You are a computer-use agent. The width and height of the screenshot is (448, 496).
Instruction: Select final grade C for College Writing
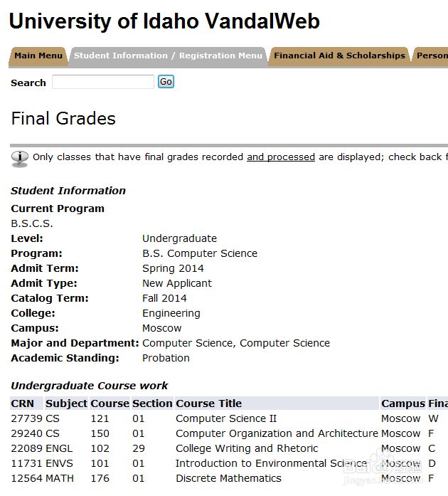[432, 448]
